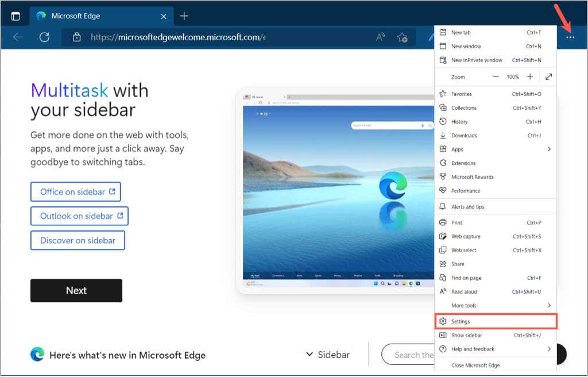588x377 pixels.
Task: Open the Sidebar dropdown at the bottom
Action: (327, 355)
